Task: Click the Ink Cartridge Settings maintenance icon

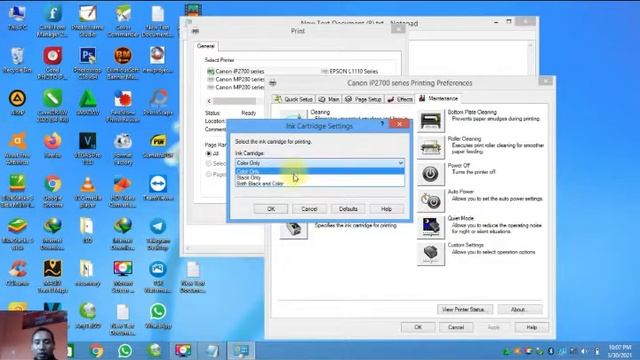Action: [293, 229]
